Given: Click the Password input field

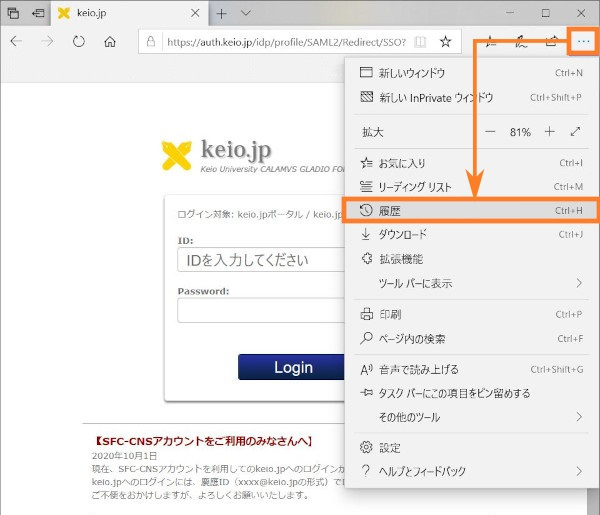Looking at the screenshot, I should [x=260, y=311].
